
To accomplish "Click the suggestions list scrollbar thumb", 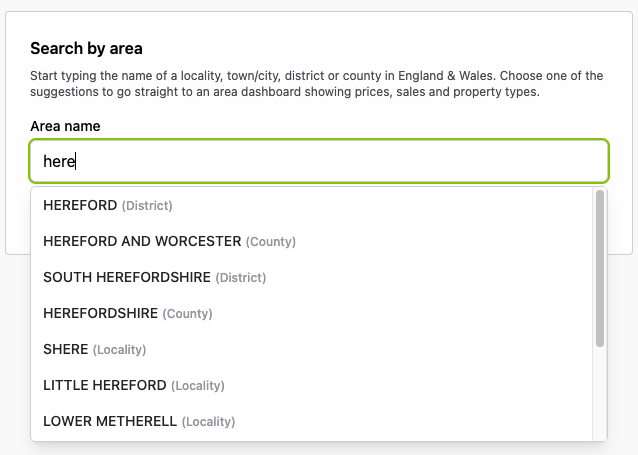I will [x=600, y=268].
